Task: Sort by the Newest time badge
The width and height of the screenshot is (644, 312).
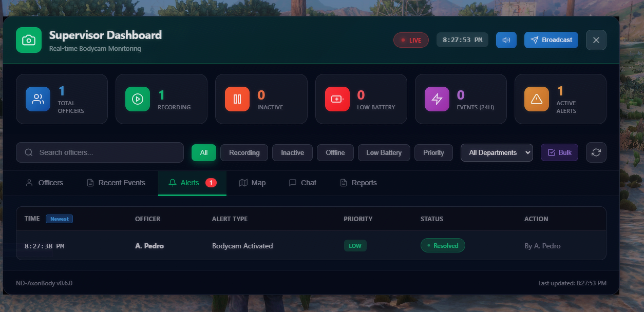Action: click(59, 219)
